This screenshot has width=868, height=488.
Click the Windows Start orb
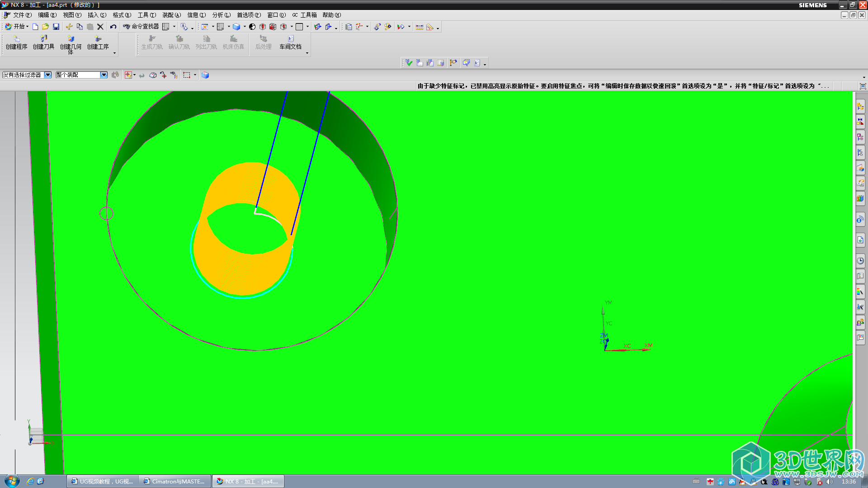click(x=12, y=481)
